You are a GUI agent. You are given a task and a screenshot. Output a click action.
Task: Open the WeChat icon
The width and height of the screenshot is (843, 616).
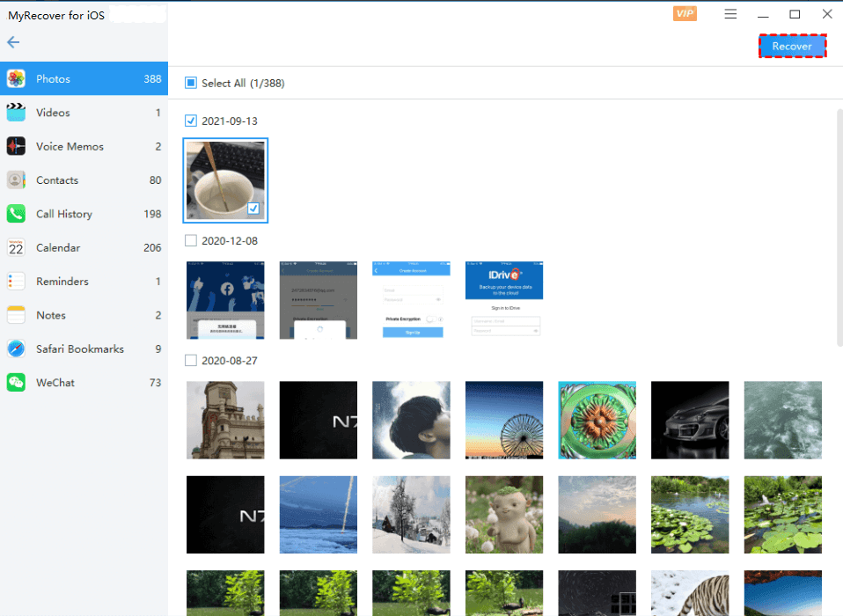16,383
